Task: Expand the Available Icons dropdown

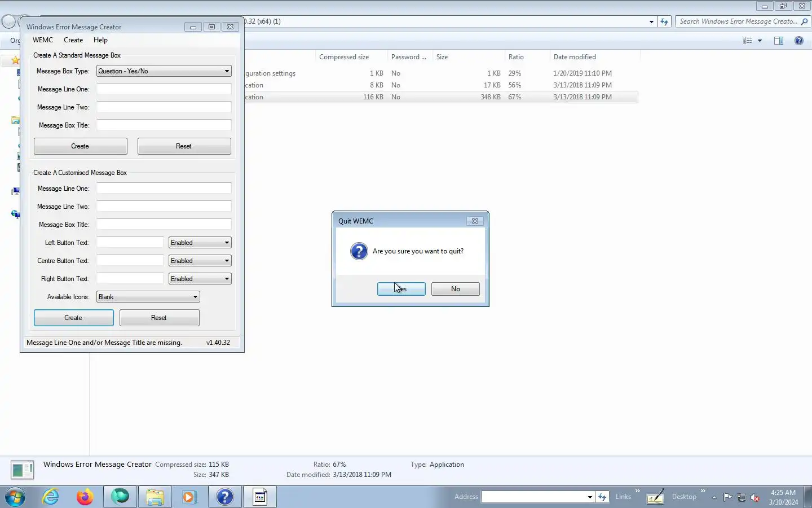Action: click(148, 297)
